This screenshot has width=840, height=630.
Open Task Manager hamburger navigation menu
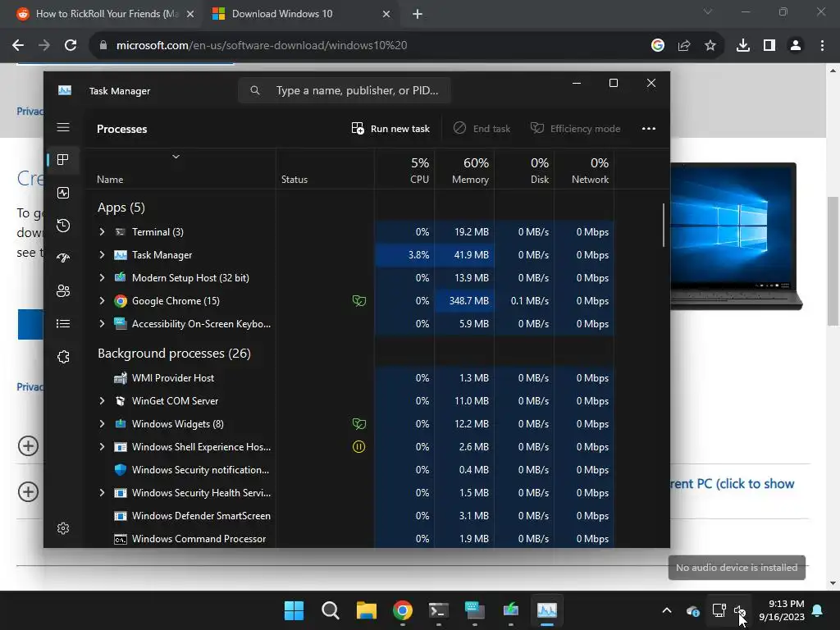pyautogui.click(x=63, y=127)
